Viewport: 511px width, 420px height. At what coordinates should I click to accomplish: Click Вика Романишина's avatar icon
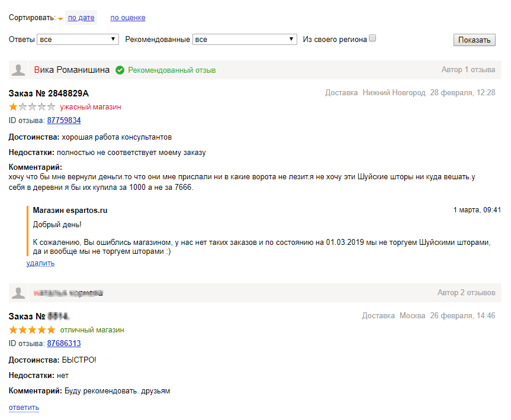coord(18,70)
